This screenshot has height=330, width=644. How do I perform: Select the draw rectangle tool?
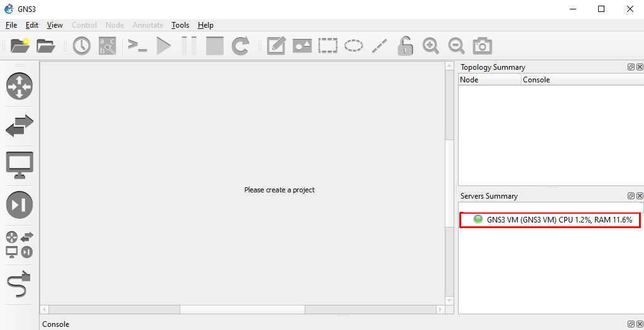[328, 46]
